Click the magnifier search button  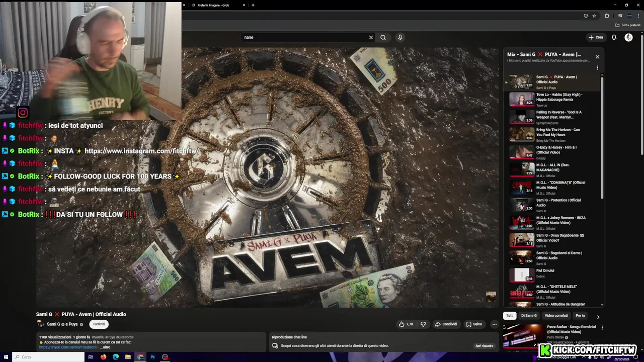(383, 37)
